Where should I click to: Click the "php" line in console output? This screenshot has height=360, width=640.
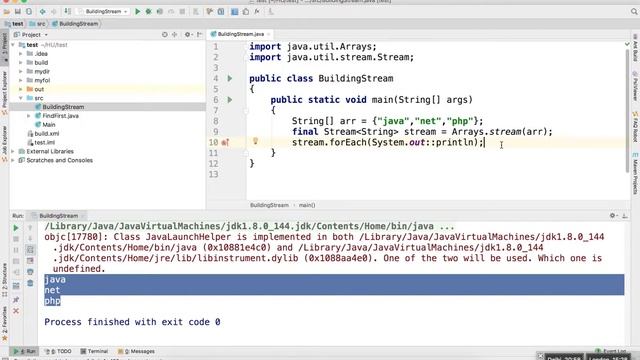[52, 301]
